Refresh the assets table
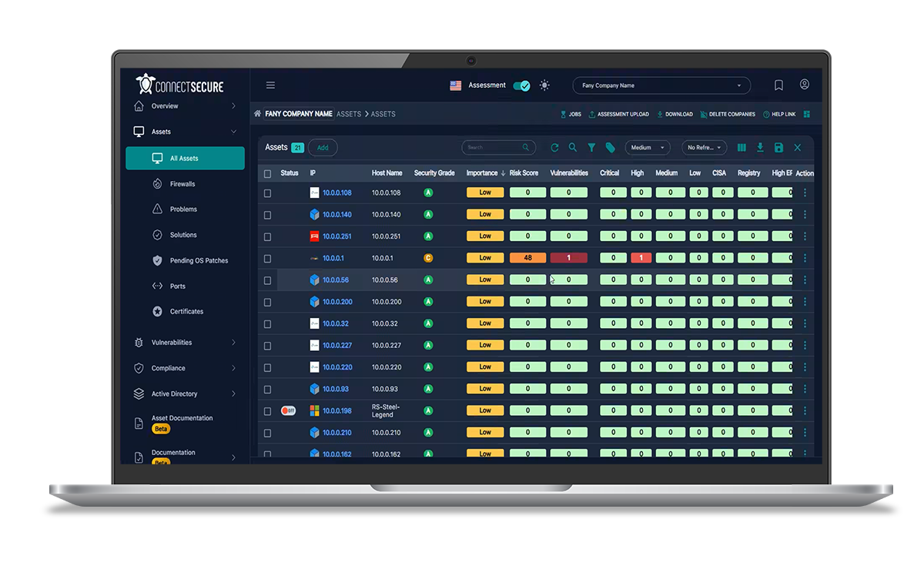 pyautogui.click(x=554, y=147)
